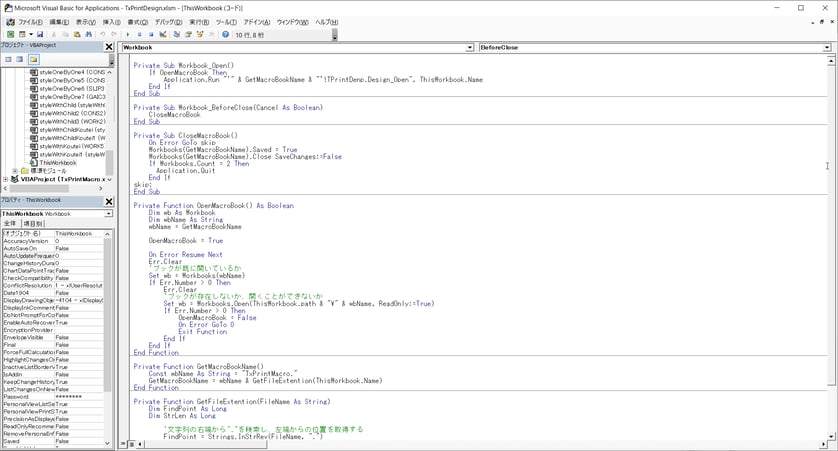
Task: Click the Save icon in the toolbar
Action: (x=38, y=34)
